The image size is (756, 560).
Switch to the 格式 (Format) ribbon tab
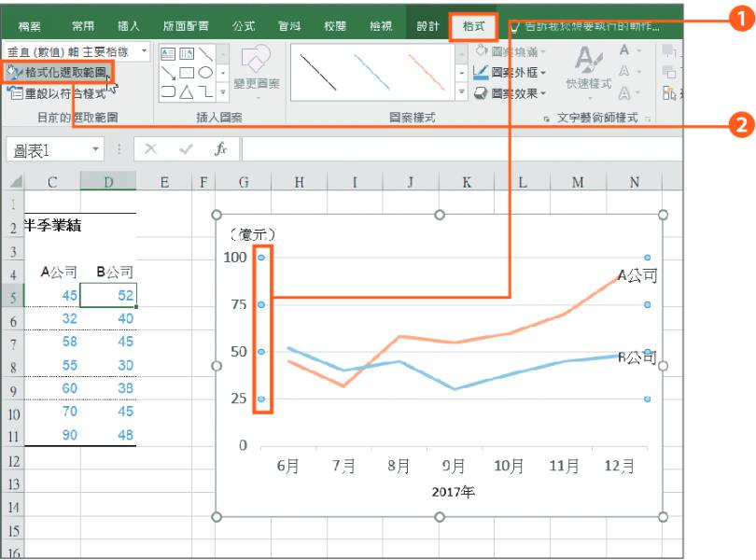tap(473, 26)
